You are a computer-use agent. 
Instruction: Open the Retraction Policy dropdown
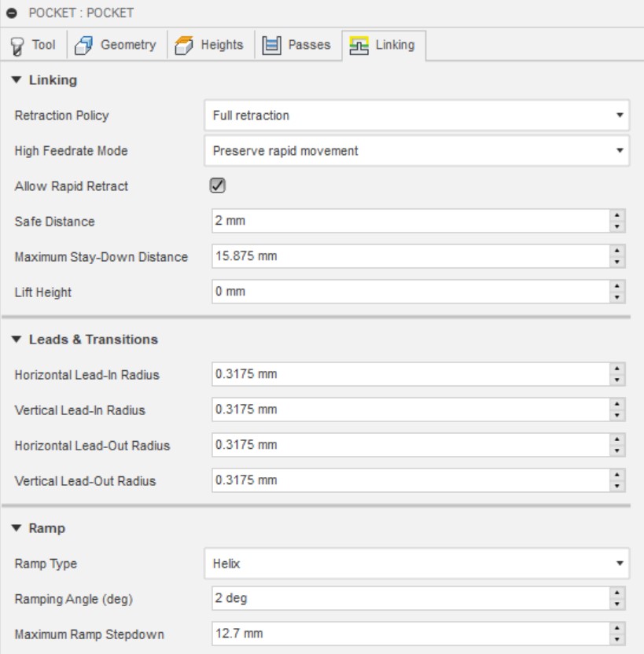point(415,116)
